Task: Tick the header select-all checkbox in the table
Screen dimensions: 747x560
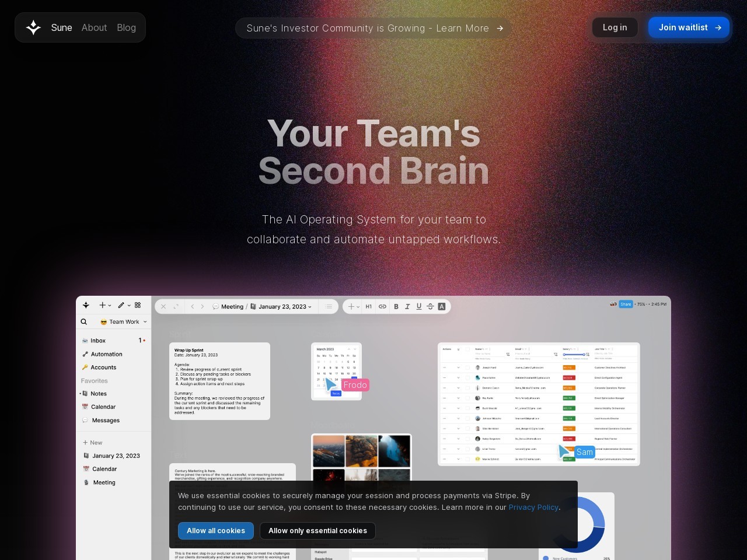Action: click(467, 349)
